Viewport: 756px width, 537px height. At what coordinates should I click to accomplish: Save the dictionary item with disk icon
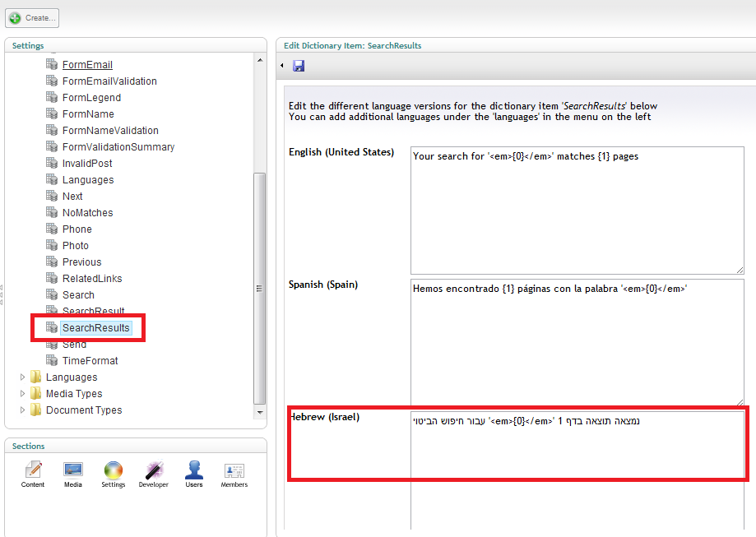tap(299, 66)
